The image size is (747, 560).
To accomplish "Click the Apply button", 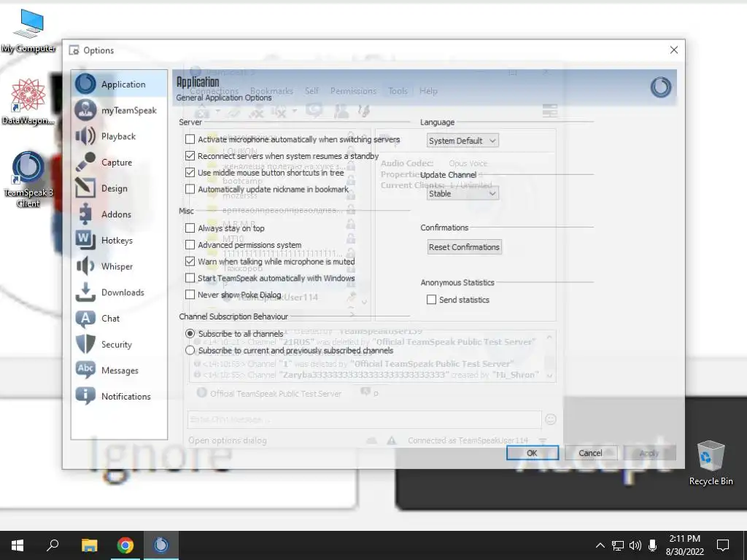I will click(x=649, y=453).
